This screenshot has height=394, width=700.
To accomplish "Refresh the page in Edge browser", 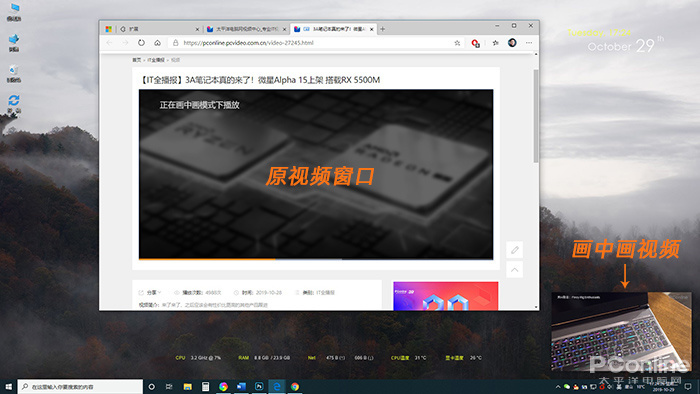I will point(141,43).
